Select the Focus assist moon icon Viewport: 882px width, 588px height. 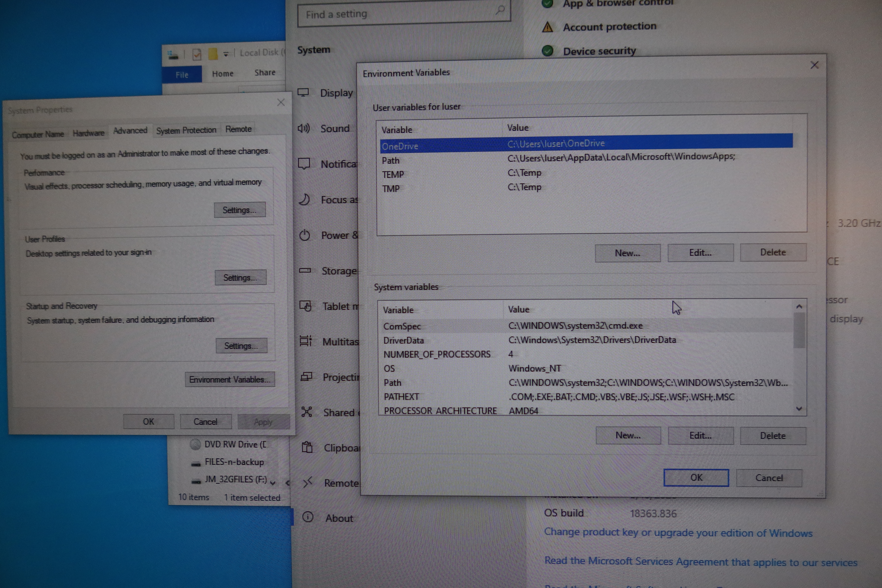pos(304,200)
